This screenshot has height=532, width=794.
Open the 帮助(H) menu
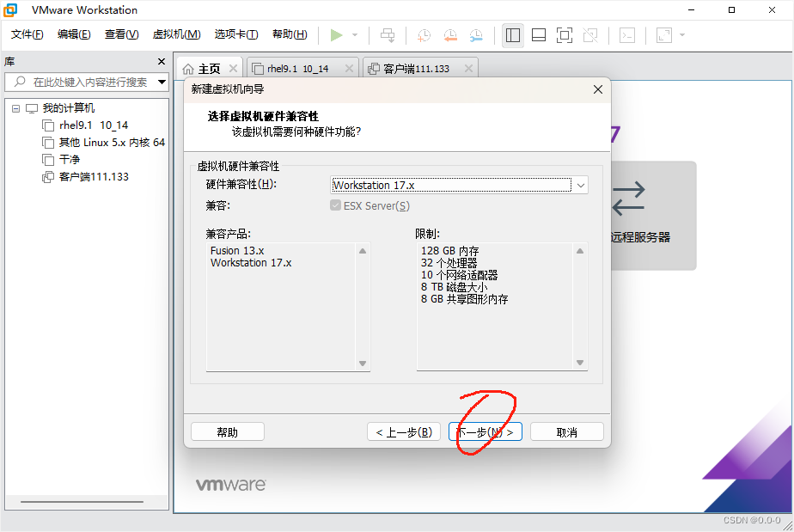click(290, 34)
